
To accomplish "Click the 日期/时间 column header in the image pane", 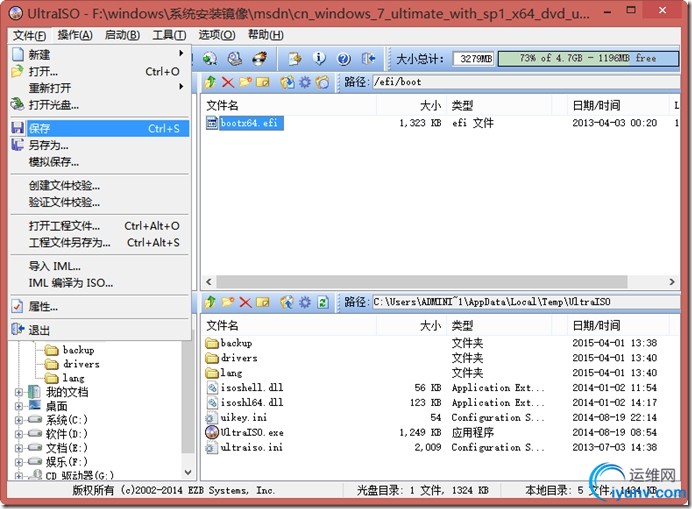I will click(x=617, y=106).
